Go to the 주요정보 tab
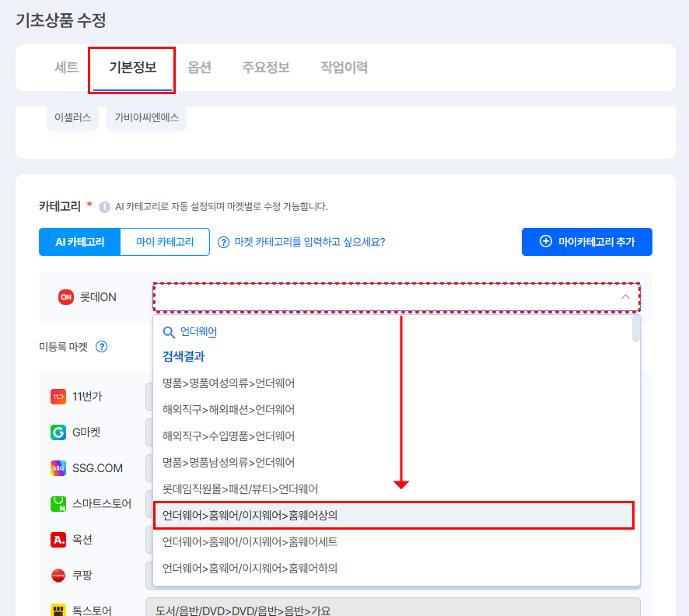Viewport: 689px width, 616px height. coord(266,67)
